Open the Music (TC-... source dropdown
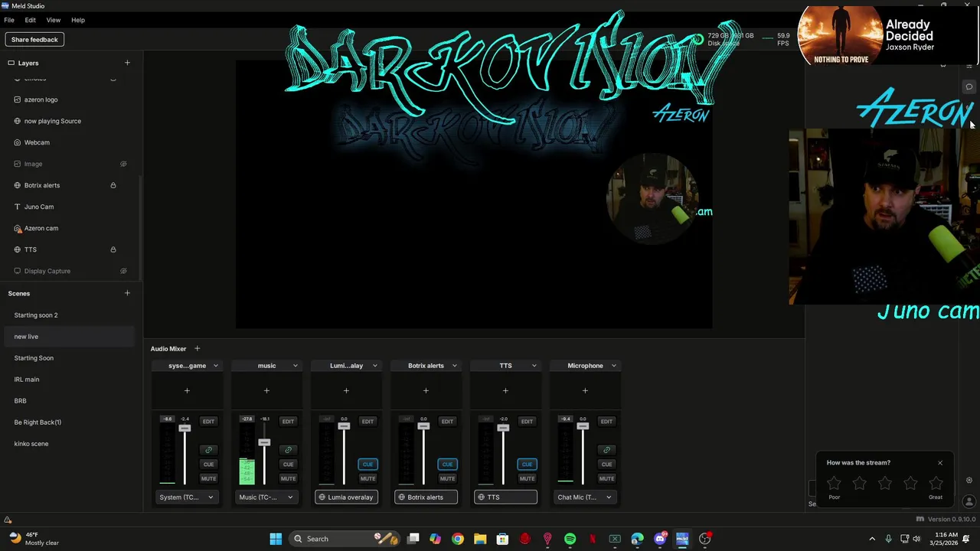The image size is (980, 551). point(266,497)
